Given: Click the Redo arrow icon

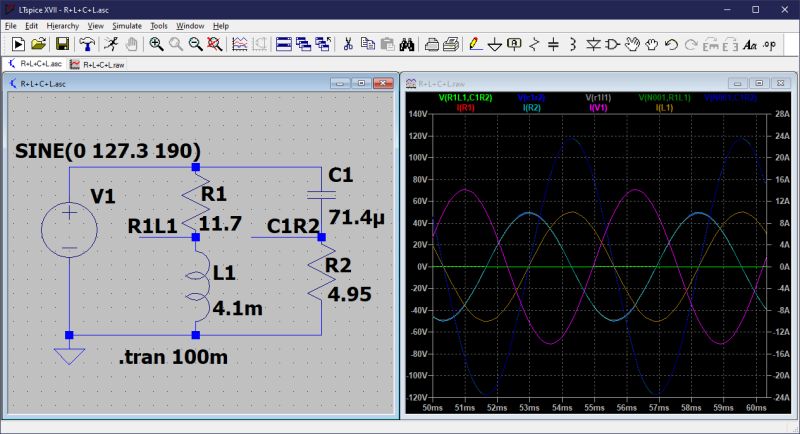Looking at the screenshot, I should (691, 44).
